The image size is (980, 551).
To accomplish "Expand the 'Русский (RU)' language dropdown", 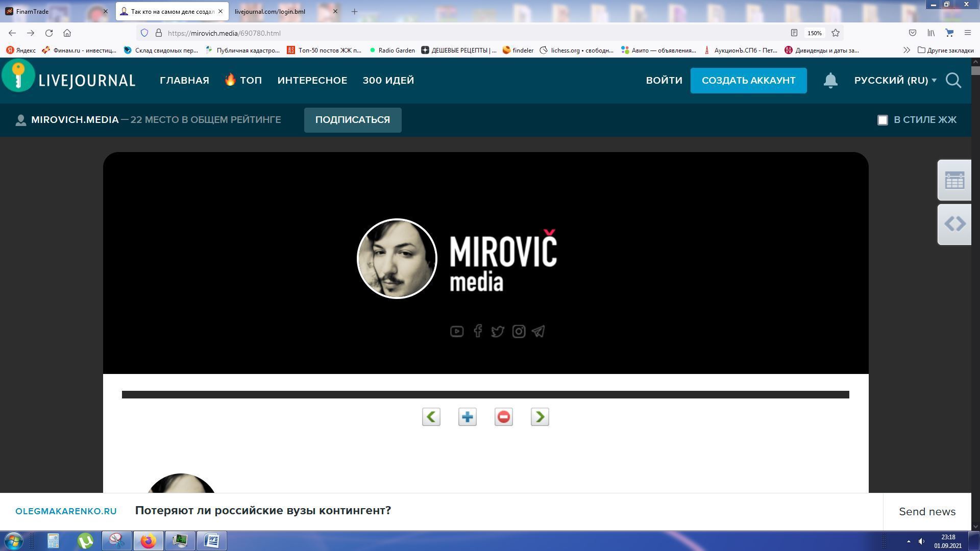I will click(x=895, y=81).
